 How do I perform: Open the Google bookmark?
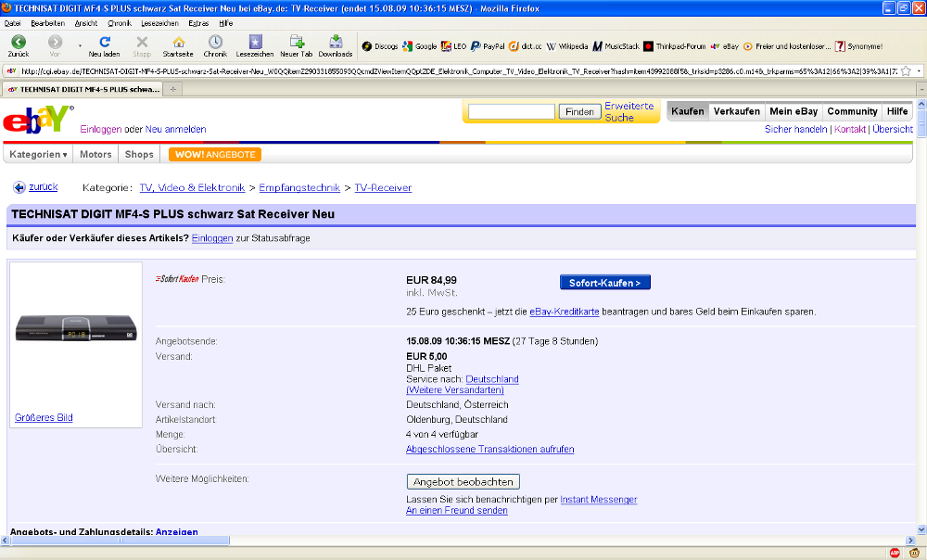(419, 46)
